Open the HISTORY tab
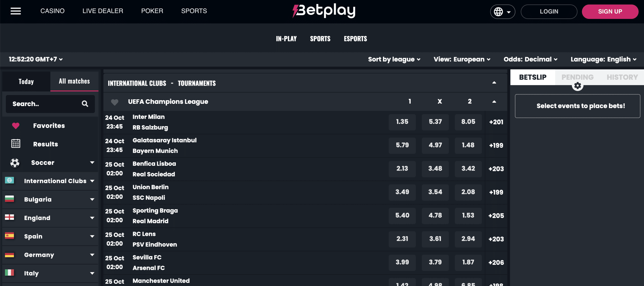 [622, 77]
